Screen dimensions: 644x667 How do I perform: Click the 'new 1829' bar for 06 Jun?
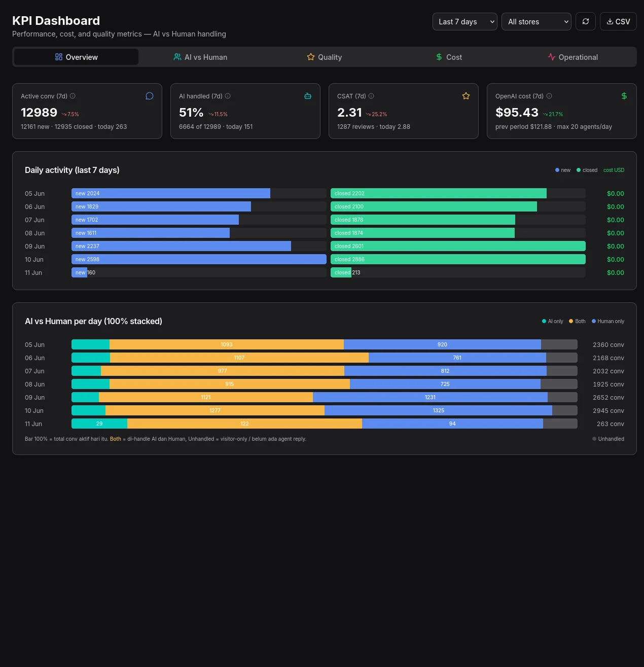pyautogui.click(x=161, y=206)
